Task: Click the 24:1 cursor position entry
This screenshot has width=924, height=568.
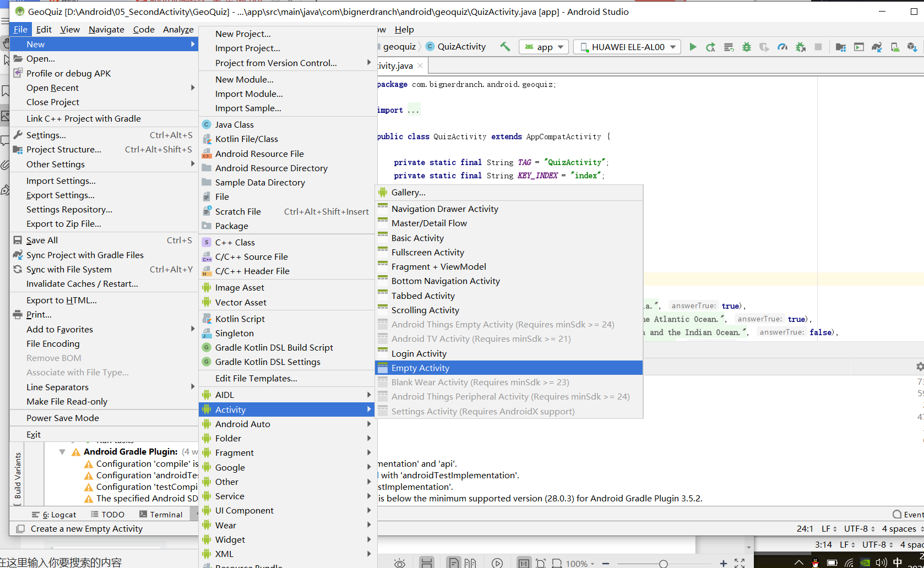Action: pos(805,528)
